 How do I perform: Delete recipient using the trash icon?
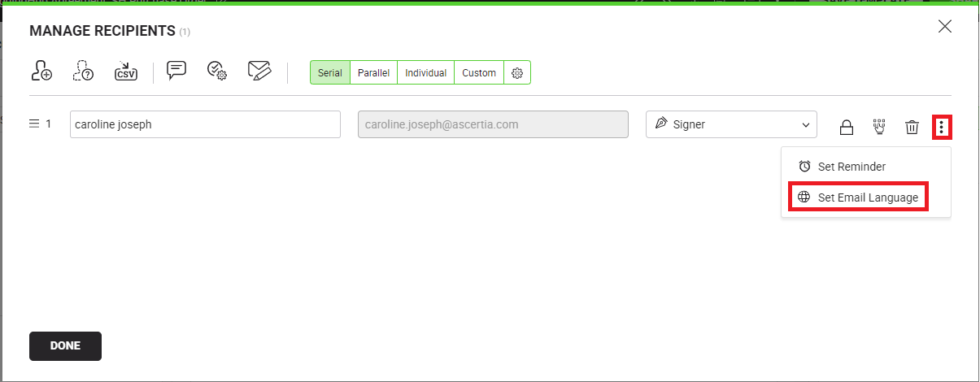tap(912, 127)
